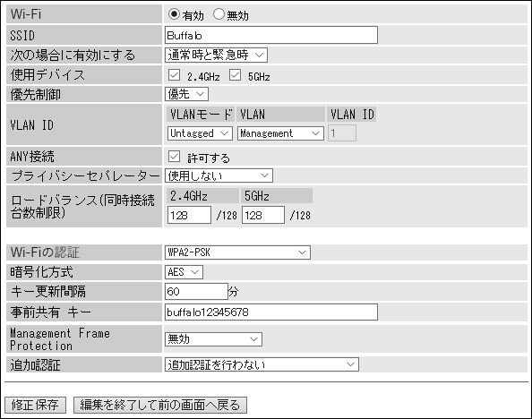Open the Management VLAN dropdown
This screenshot has width=532, height=419.
coord(280,133)
